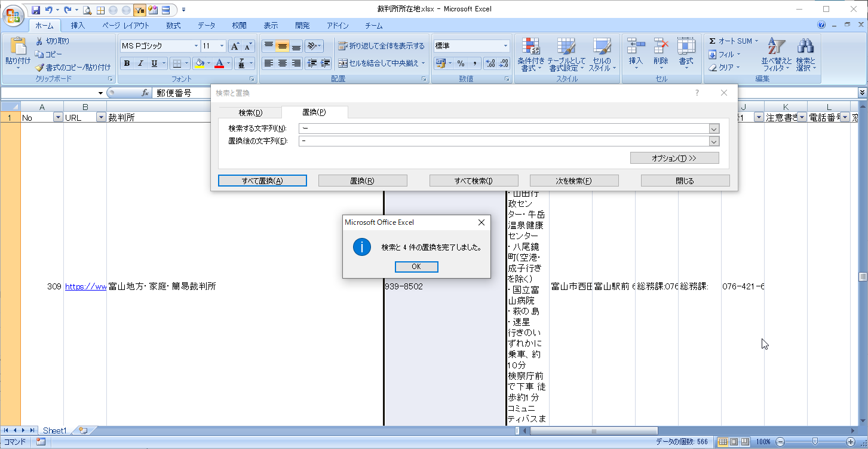The width and height of the screenshot is (868, 449).
Task: Switch to 挿入 ribbon tab
Action: click(x=78, y=26)
